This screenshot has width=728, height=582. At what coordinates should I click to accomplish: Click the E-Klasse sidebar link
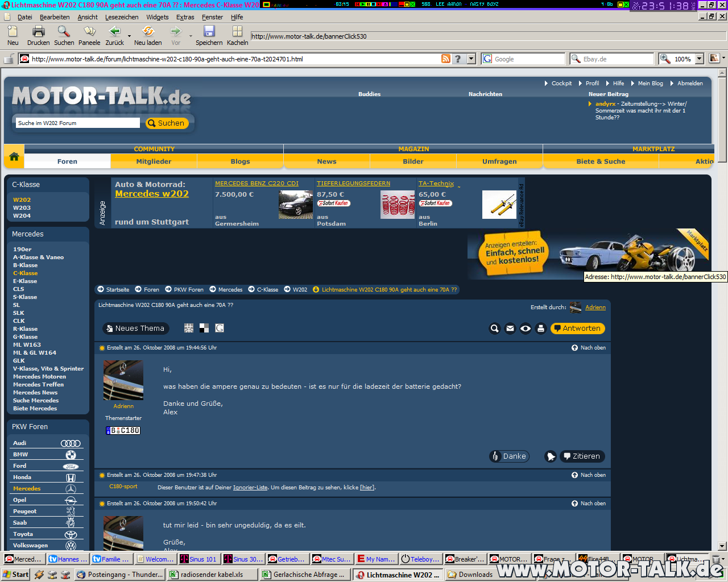[25, 281]
